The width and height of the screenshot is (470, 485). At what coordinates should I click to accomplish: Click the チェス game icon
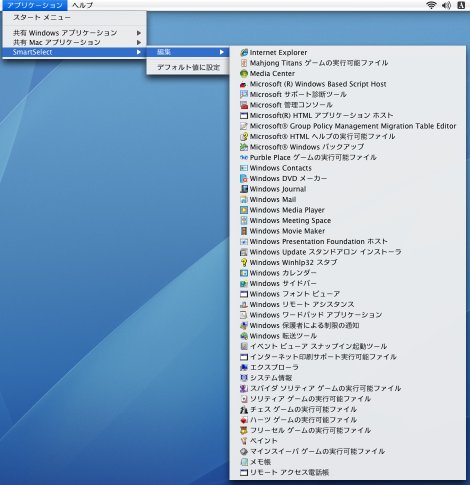[244, 409]
